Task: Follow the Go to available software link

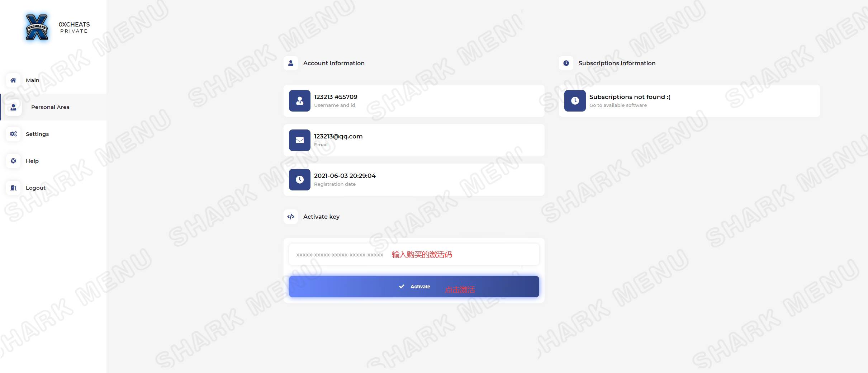Action: click(618, 105)
